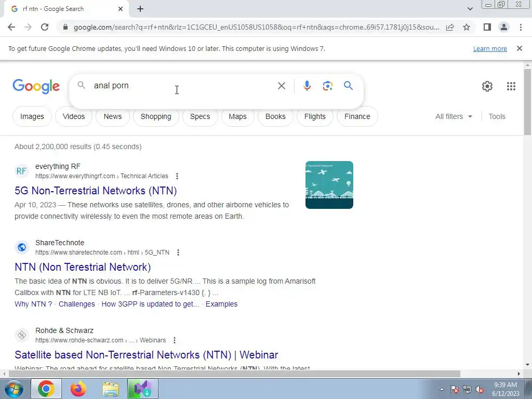
Task: Click the Rohde & Schwarz favicon
Action: [x=21, y=335]
